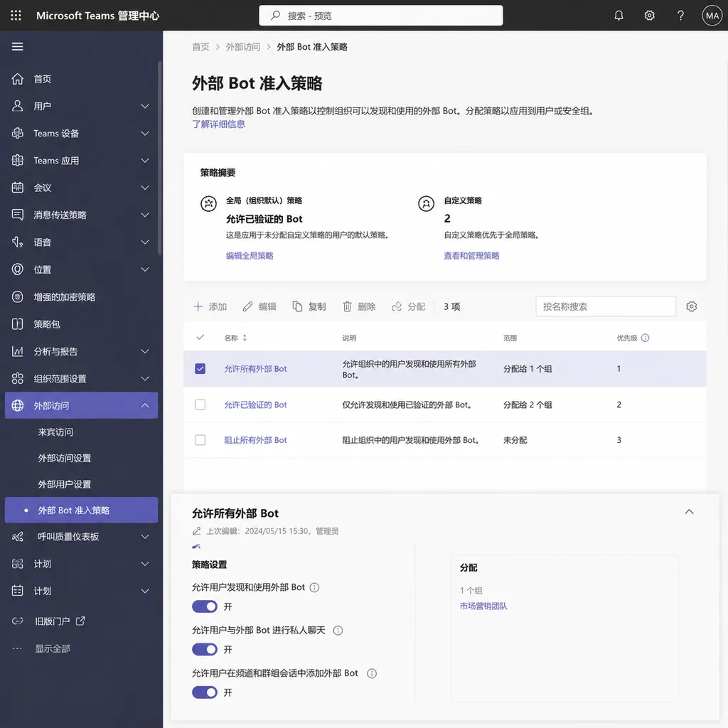
Task: Open the settings gear in top bar
Action: [650, 16]
